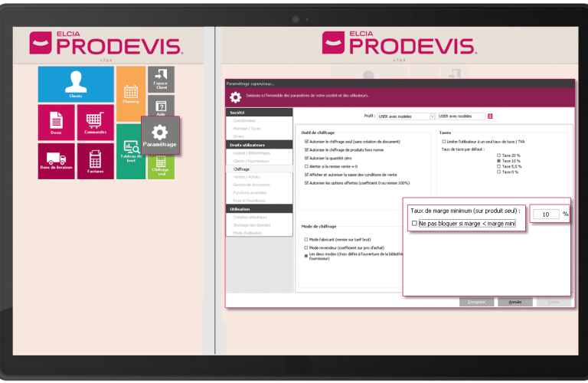Toggle 'Autoriser la quantité zéro' checkbox
Image resolution: width=588 pixels, height=383 pixels.
click(x=306, y=158)
